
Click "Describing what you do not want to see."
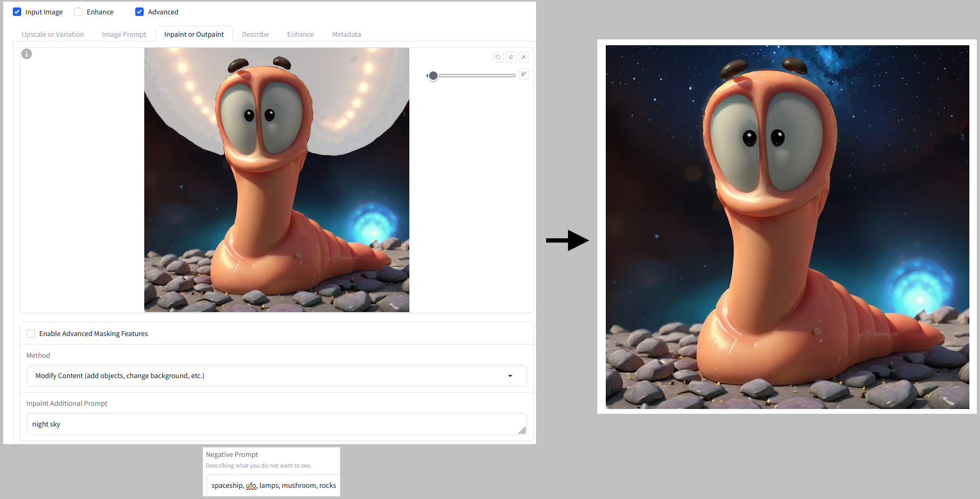[259, 465]
